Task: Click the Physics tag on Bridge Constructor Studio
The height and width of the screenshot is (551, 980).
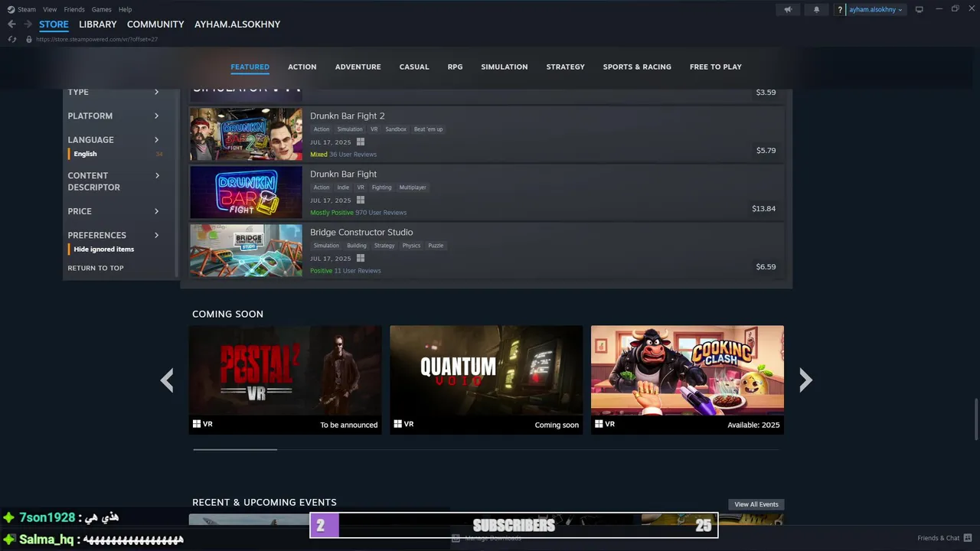Action: pos(411,246)
